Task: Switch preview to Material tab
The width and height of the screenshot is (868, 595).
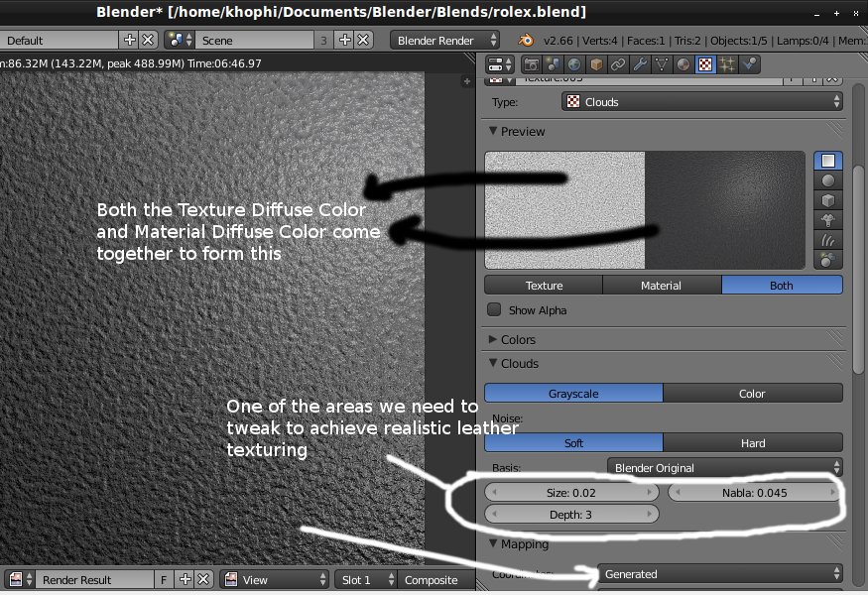Action: 661,286
